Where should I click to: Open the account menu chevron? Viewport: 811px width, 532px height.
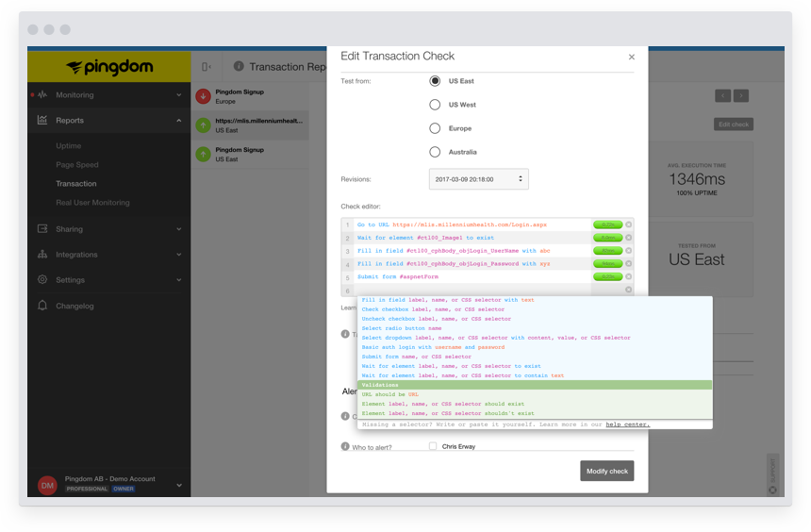click(179, 486)
